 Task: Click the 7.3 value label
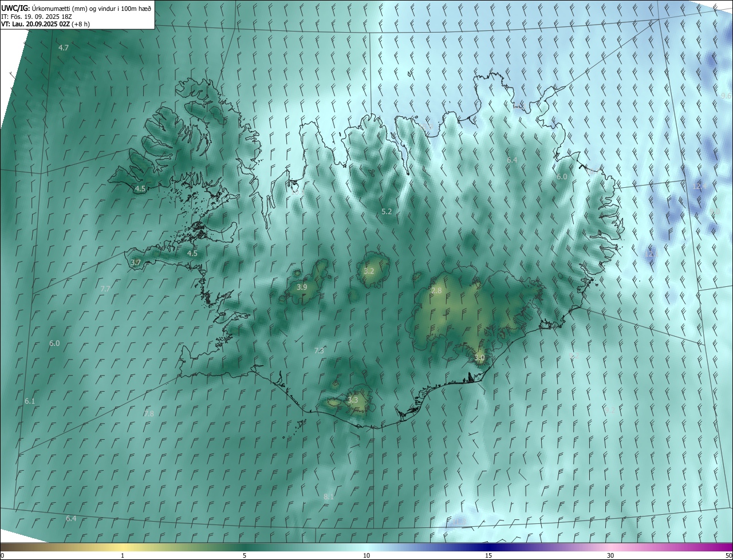click(x=319, y=351)
